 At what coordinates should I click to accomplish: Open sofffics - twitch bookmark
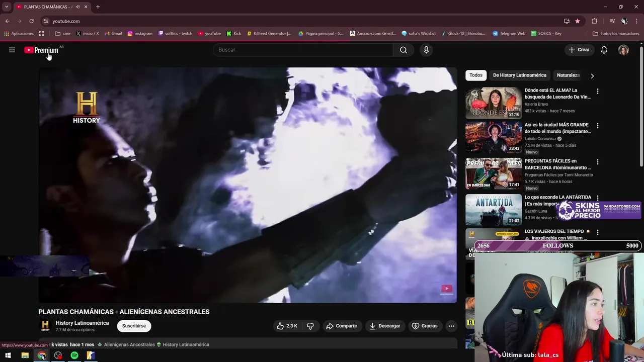pyautogui.click(x=175, y=34)
